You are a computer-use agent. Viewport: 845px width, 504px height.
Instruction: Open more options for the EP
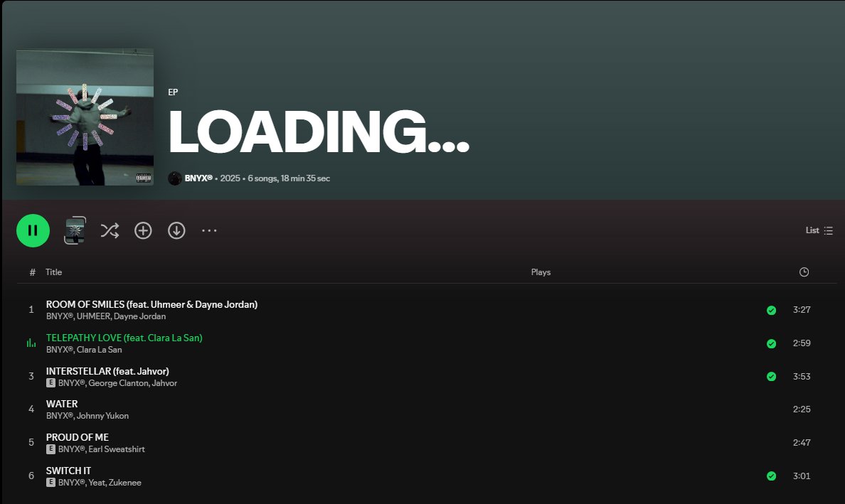point(209,230)
